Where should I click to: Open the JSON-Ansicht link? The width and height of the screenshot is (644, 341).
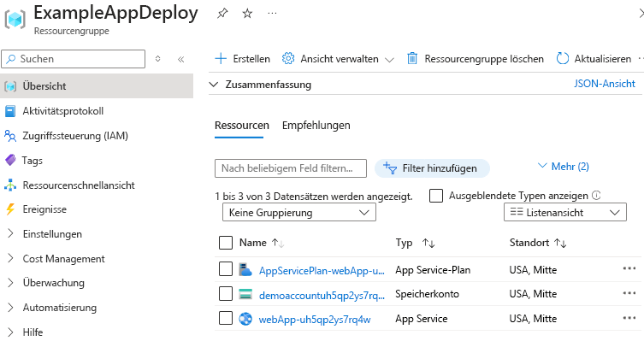604,84
